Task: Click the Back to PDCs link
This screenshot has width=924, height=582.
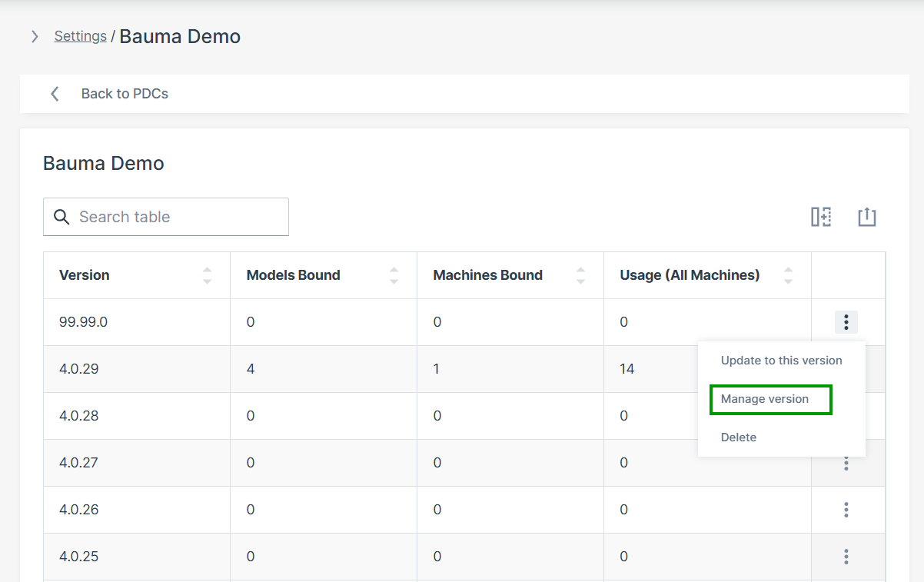Action: (125, 94)
